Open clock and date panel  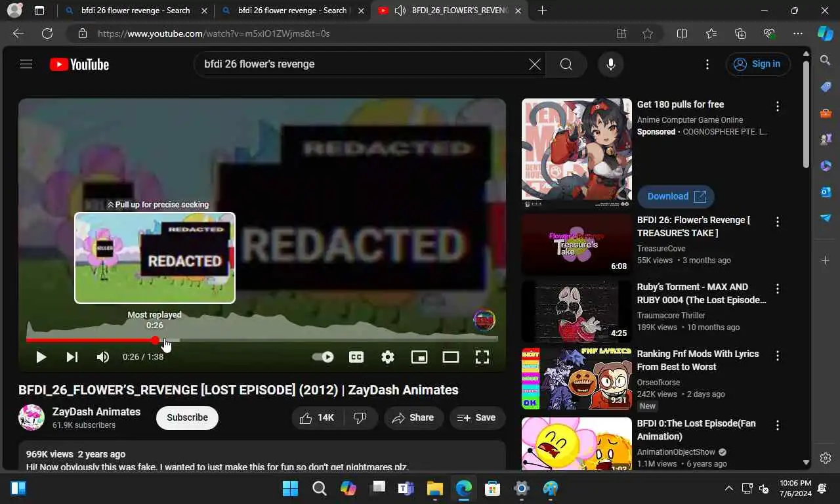click(x=795, y=488)
